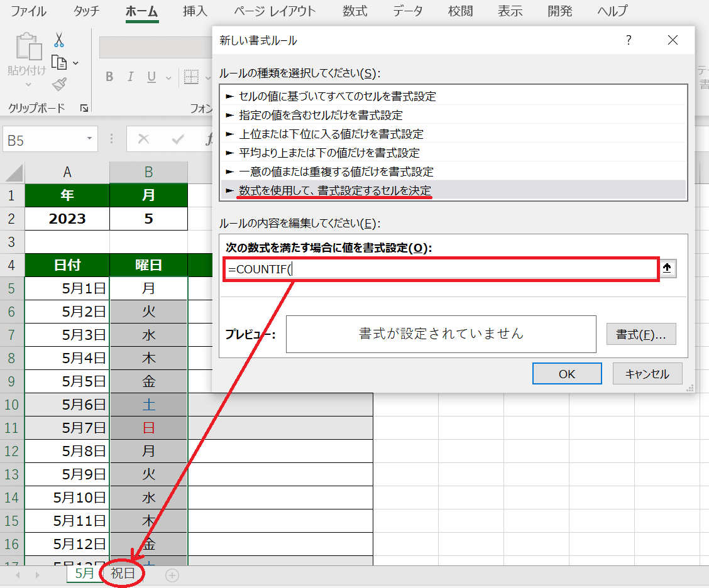The image size is (709, 588).
Task: Click the formula input field containing =COUNTIF(
Action: [x=440, y=269]
